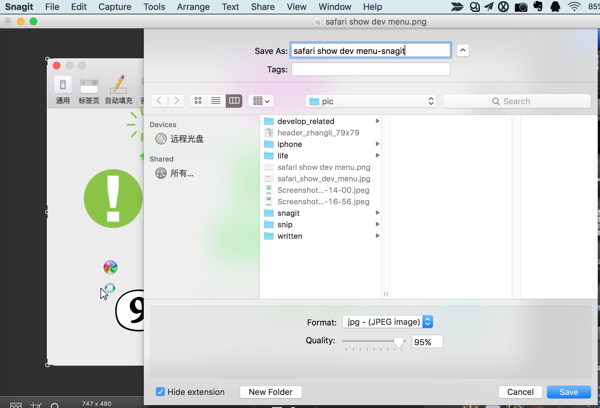Click the circled X icon in menu bar
Screen dimensions: 600x408
pos(504,7)
